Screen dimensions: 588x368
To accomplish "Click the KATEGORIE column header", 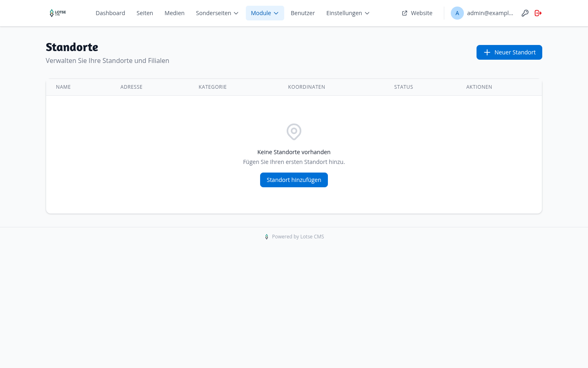I will (213, 87).
